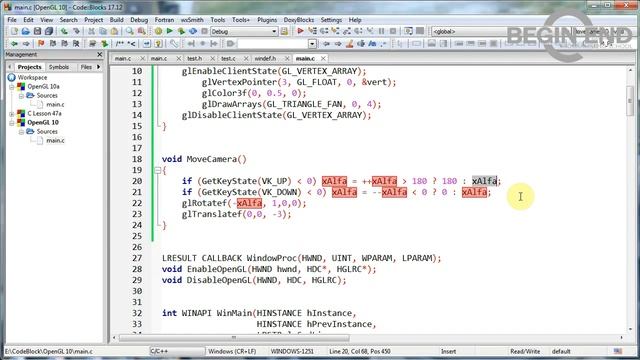The image size is (640, 360).
Task: Insert DoxyBlocks line comment icon
Action: click(131, 43)
